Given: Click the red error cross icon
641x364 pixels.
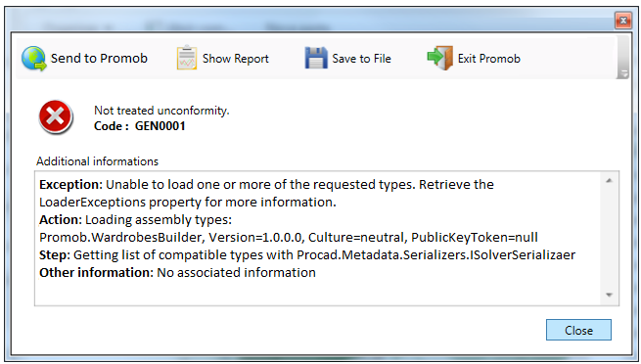Looking at the screenshot, I should (56, 116).
